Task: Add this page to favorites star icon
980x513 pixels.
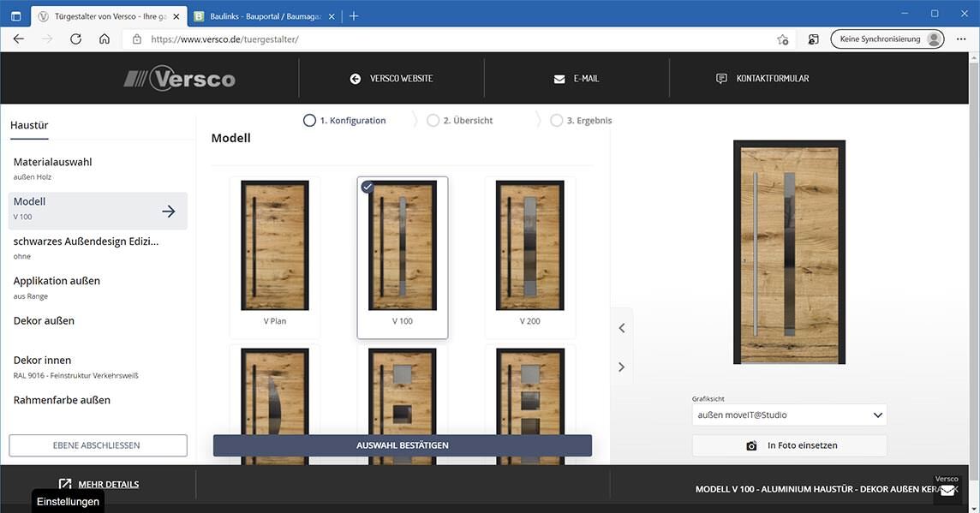Action: pos(782,39)
